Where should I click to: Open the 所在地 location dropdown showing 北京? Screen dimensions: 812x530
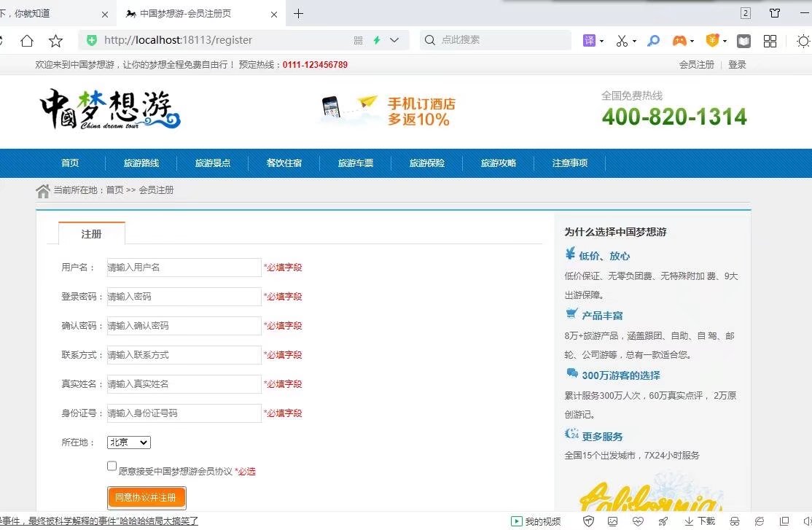(x=128, y=442)
